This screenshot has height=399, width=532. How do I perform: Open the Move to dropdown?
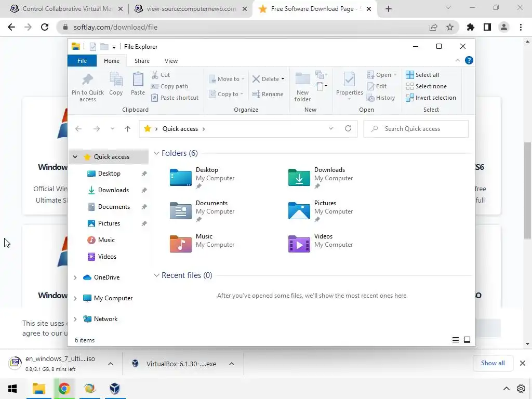pos(227,79)
